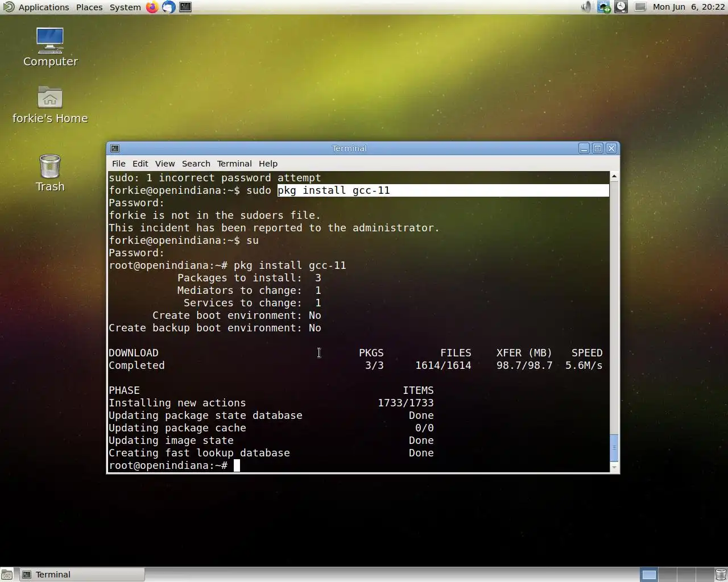Launch Firefox from the top panel
Image resolution: width=728 pixels, height=582 pixels.
[x=152, y=7]
